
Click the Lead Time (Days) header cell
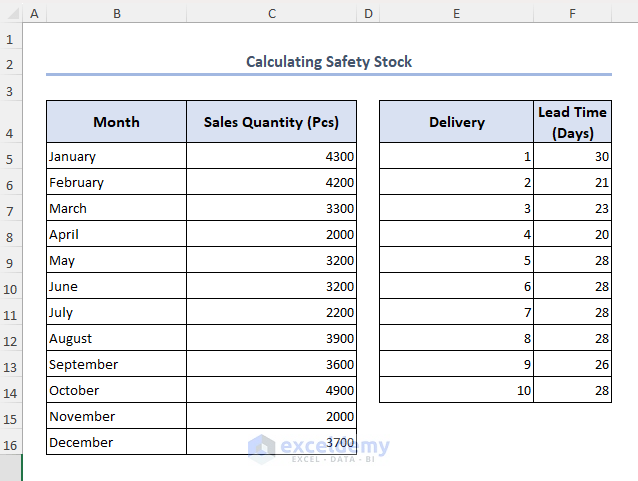tap(572, 122)
